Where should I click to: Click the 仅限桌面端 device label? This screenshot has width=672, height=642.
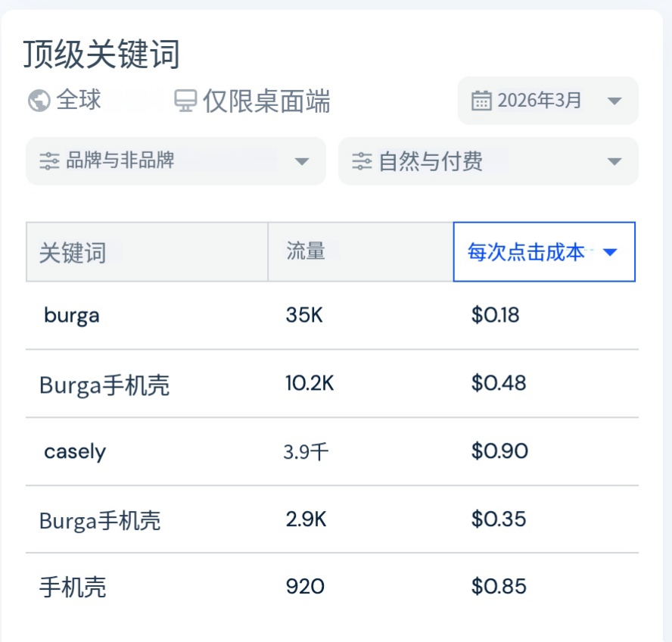click(x=266, y=101)
